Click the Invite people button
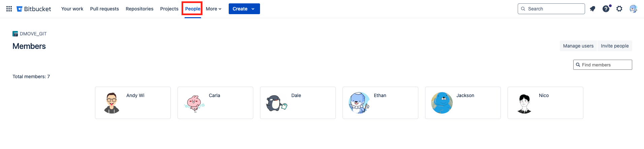 (x=615, y=46)
